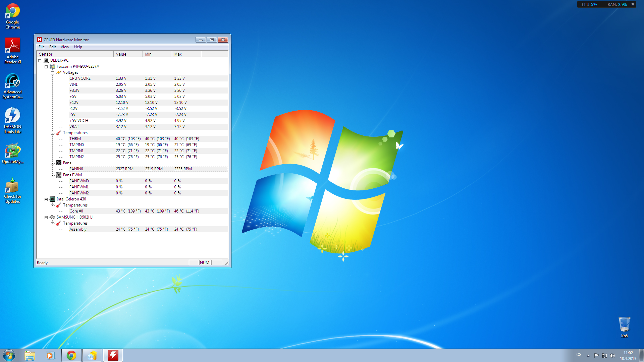Select the UpdateMy... desktop icon
Image resolution: width=644 pixels, height=362 pixels.
pyautogui.click(x=12, y=154)
